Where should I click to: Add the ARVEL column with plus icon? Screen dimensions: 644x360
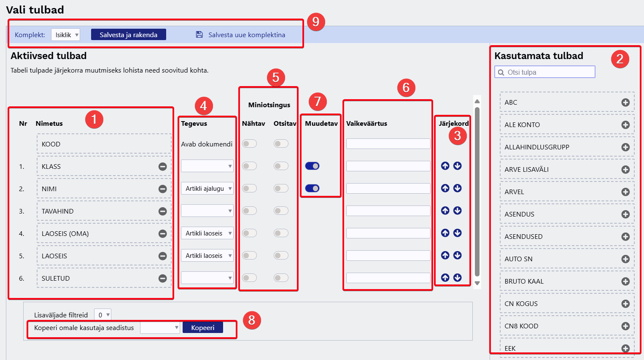(625, 192)
